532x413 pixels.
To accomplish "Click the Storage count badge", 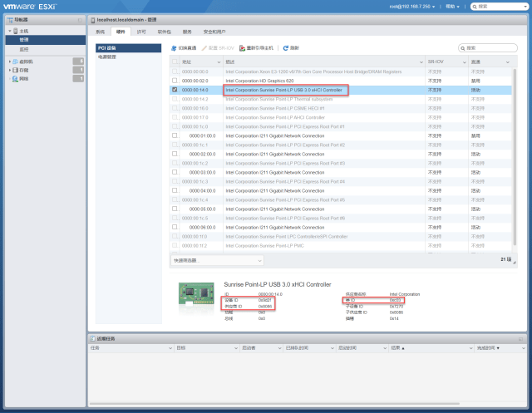I will pos(78,70).
